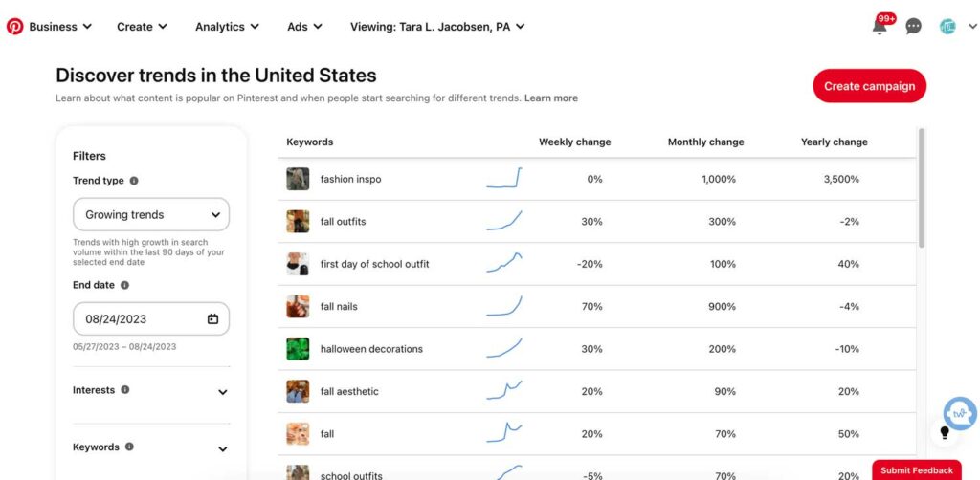Click the trends table vertical scrollbar
Screen dimensions: 980x480
click(922, 187)
